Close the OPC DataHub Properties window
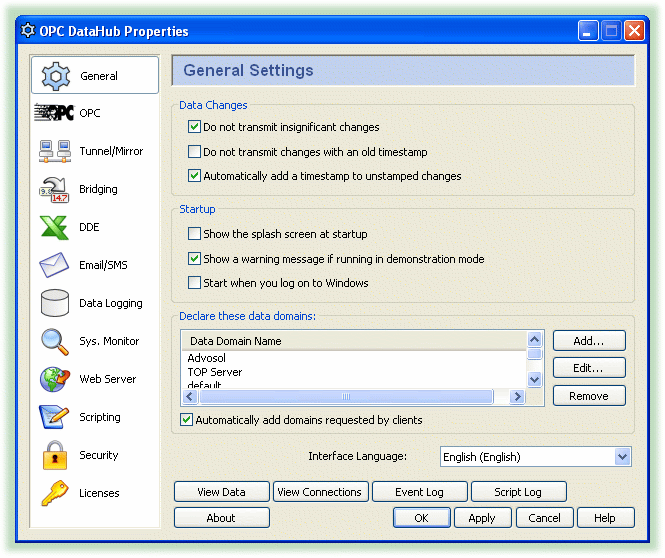This screenshot has width=665, height=558. [634, 31]
